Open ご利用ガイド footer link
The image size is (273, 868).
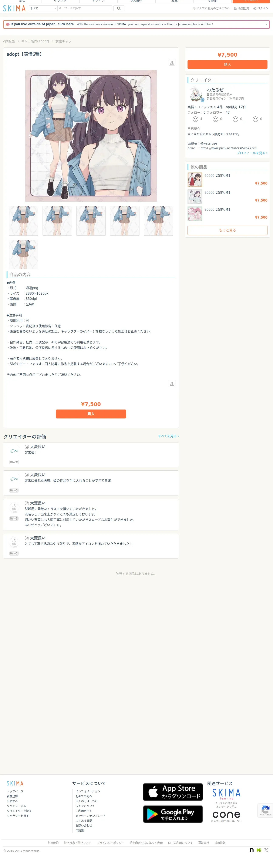[84, 811]
